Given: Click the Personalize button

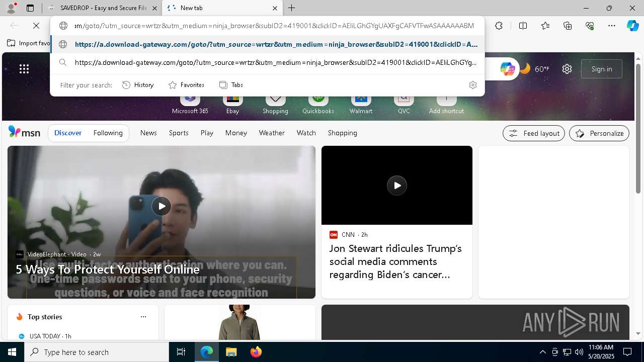Looking at the screenshot, I should (599, 133).
